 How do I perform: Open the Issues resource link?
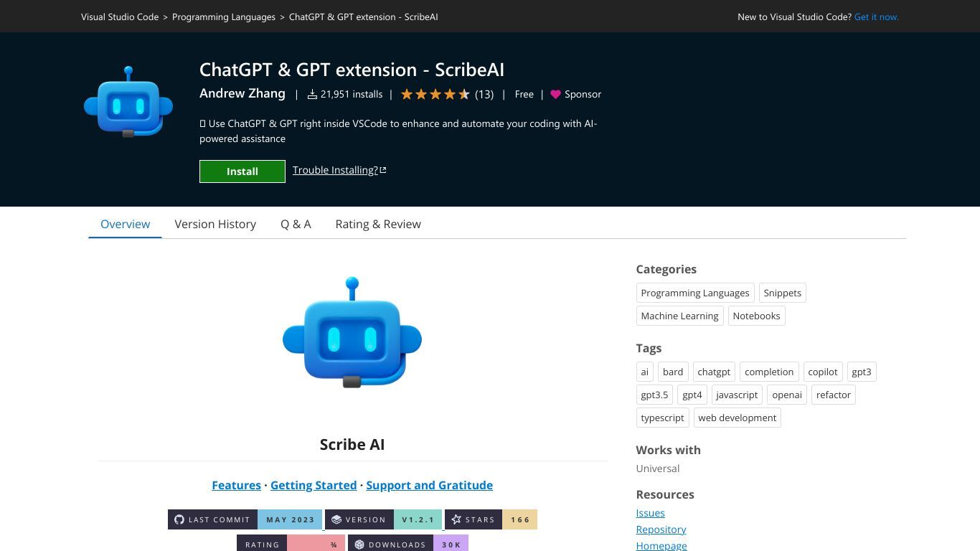650,513
